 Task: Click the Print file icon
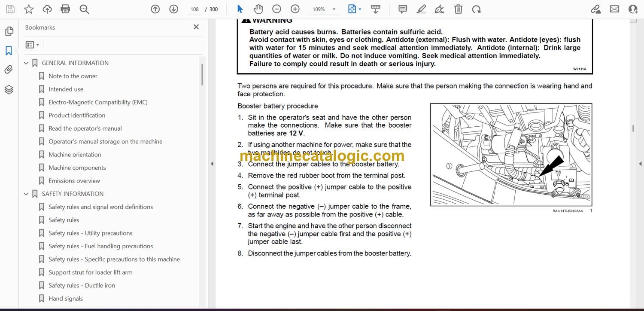[65, 9]
